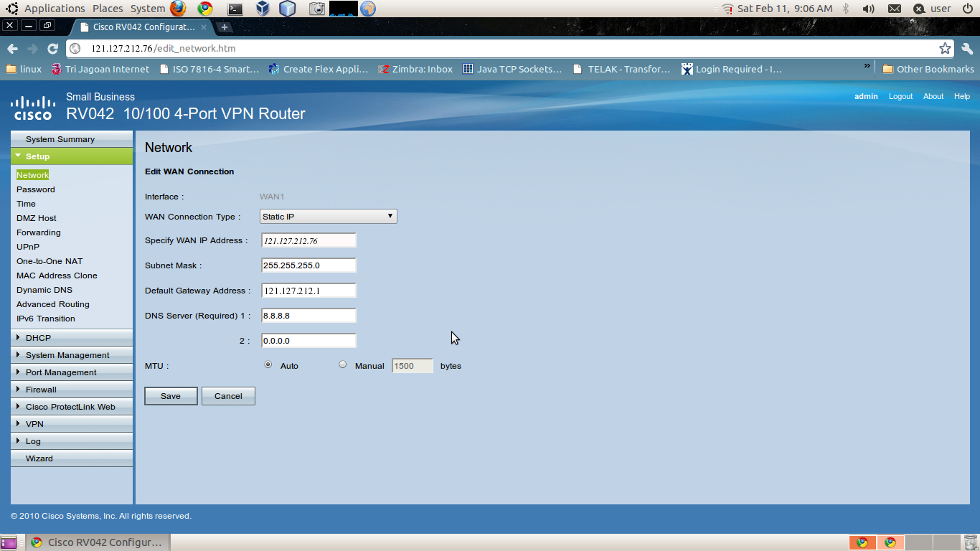The width and height of the screenshot is (980, 551).
Task: Open the mail envelope indicator
Action: tap(895, 9)
